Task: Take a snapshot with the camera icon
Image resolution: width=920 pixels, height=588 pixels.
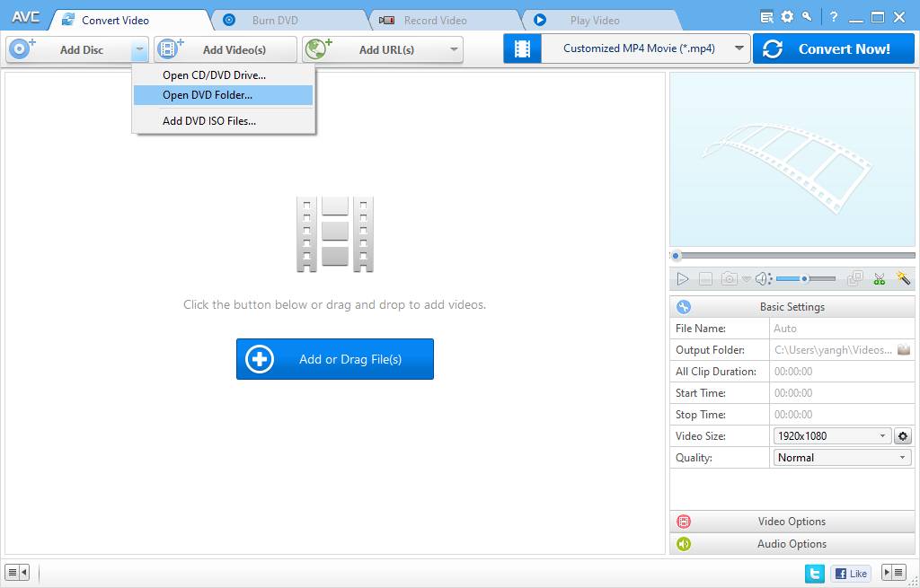Action: pos(728,278)
